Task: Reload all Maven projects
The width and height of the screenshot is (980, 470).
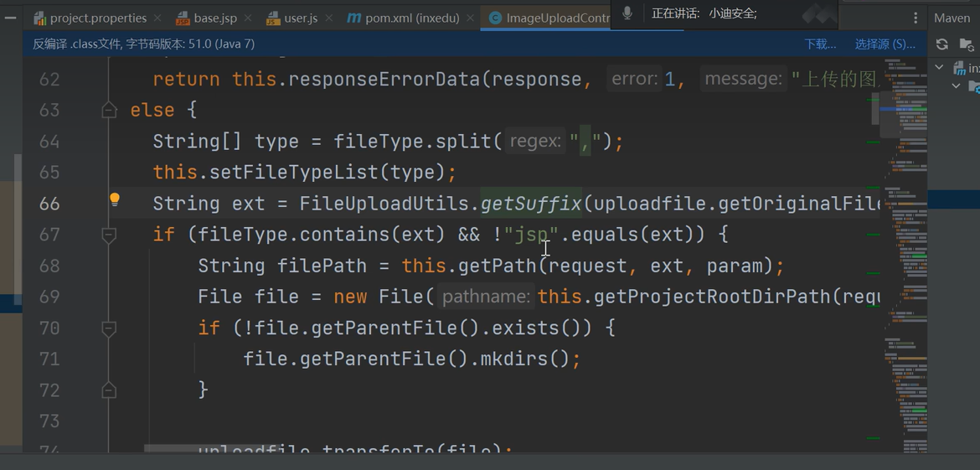Action: [942, 44]
